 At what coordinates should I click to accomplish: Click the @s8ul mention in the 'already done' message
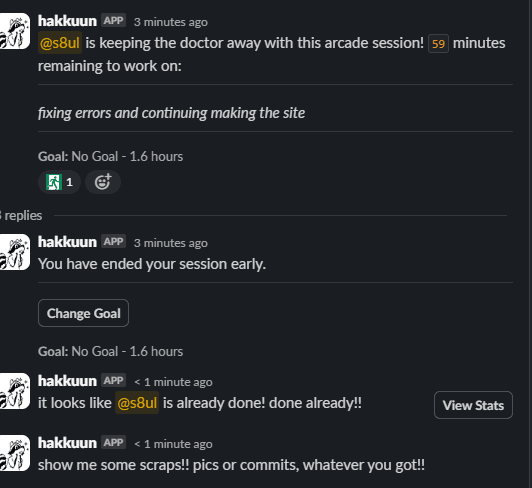137,403
